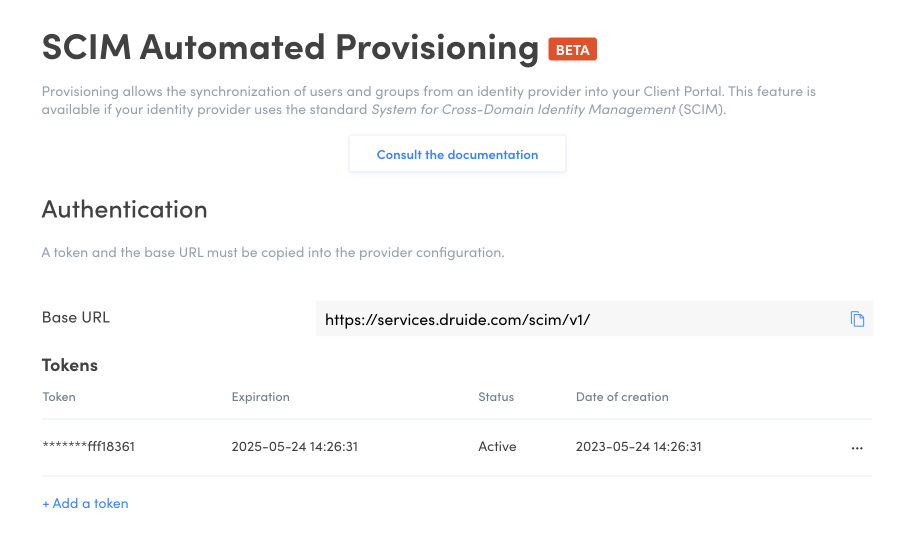Select the masked token value *******fff18361
This screenshot has width=909, height=542.
click(x=88, y=446)
